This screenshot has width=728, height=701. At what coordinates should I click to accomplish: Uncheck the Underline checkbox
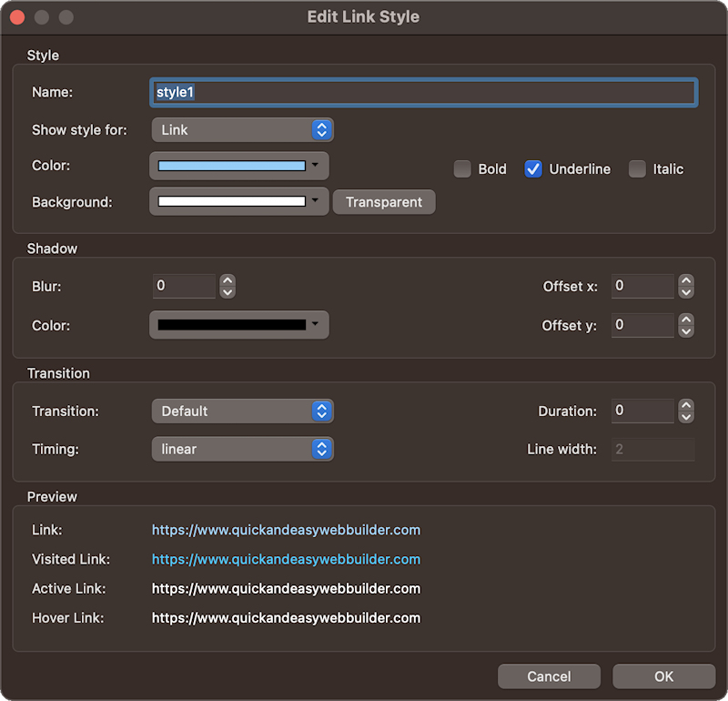pyautogui.click(x=533, y=168)
